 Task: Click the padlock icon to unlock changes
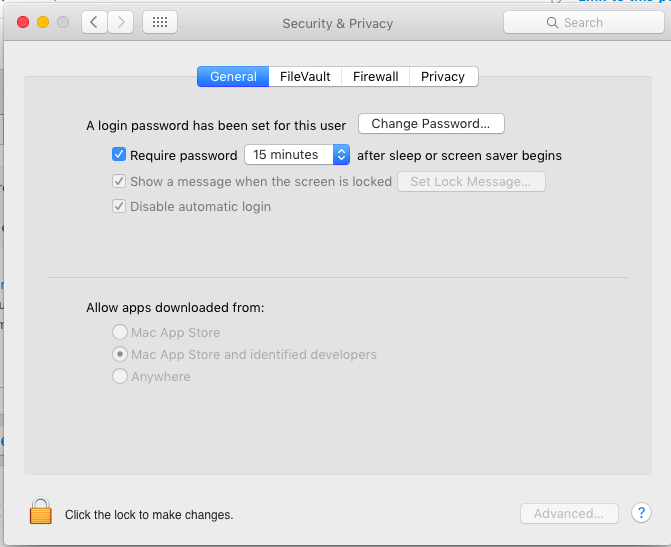coord(40,512)
